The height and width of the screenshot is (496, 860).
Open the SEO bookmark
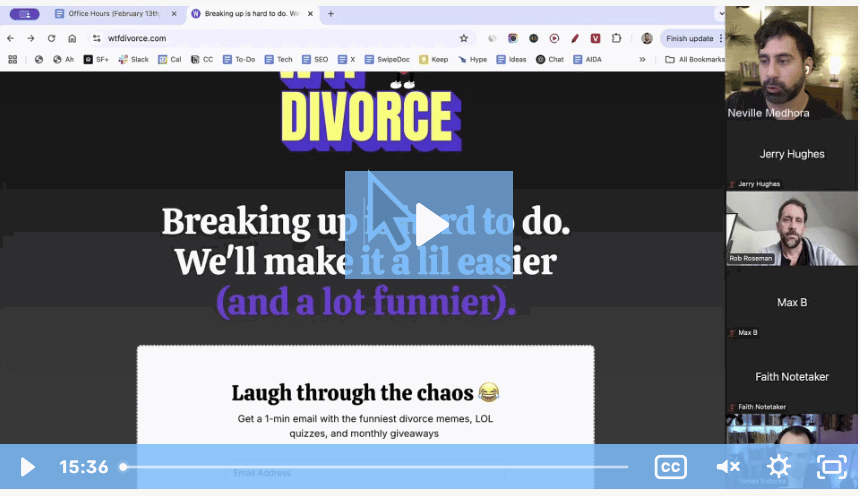tap(315, 59)
